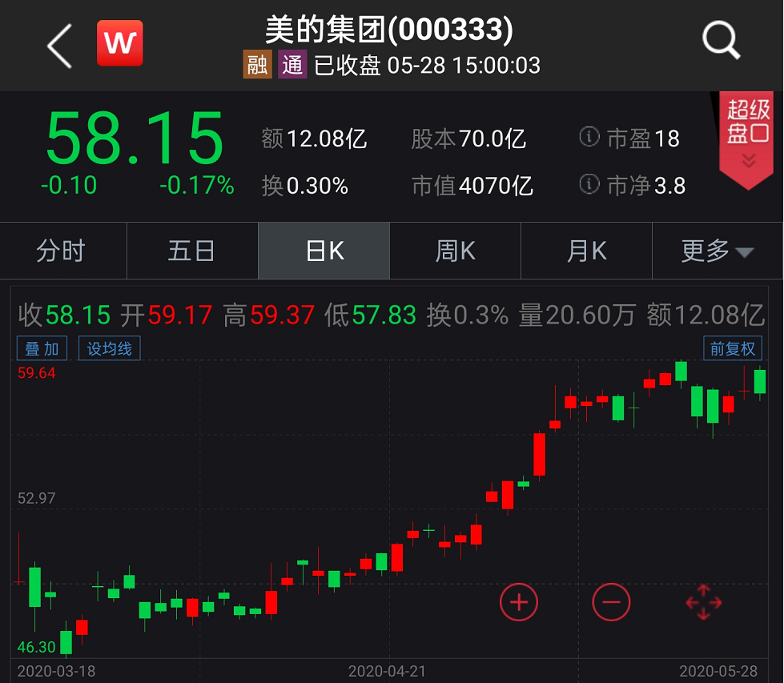Viewport: 784px width, 683px height.
Task: Tap the 额12.08亿 turnover value in header
Action: 314,139
